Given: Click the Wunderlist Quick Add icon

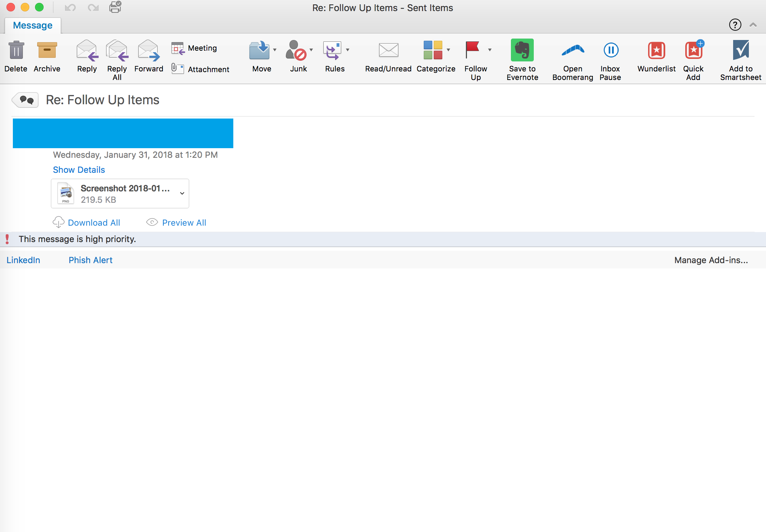Looking at the screenshot, I should tap(693, 50).
